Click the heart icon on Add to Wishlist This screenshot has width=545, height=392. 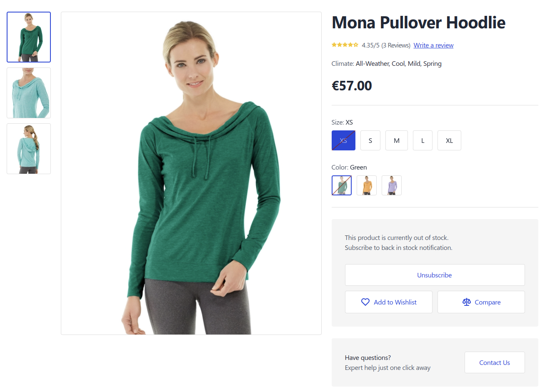coord(365,302)
